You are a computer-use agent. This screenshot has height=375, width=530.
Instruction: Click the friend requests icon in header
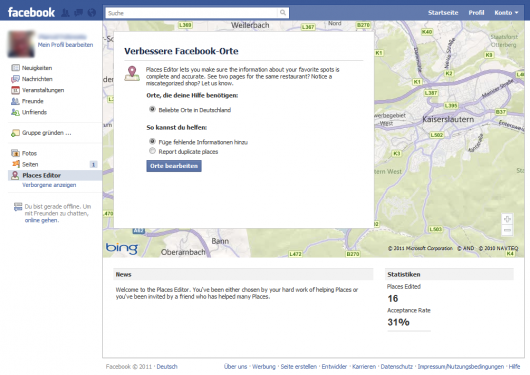[x=65, y=13]
